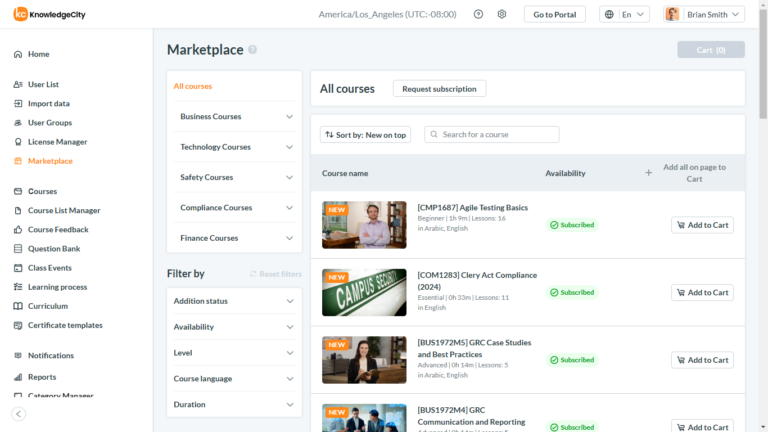Expand the Safety Courses category
Screen dimensions: 768x432
pos(234,177)
